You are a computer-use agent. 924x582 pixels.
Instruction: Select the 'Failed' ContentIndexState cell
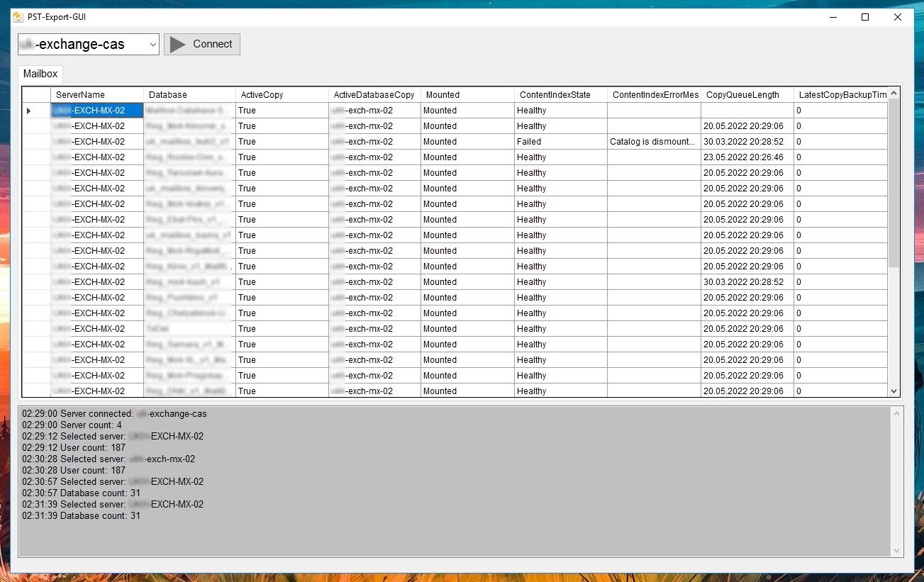point(561,142)
